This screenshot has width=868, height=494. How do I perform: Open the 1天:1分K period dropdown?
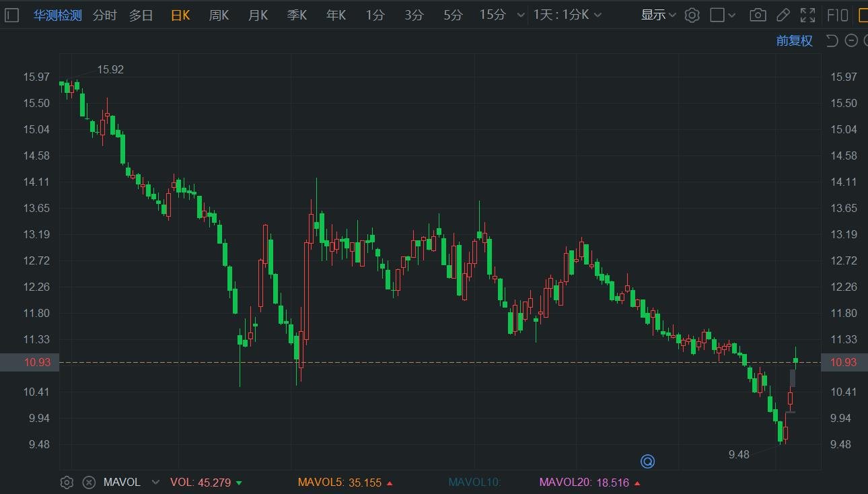tap(567, 15)
